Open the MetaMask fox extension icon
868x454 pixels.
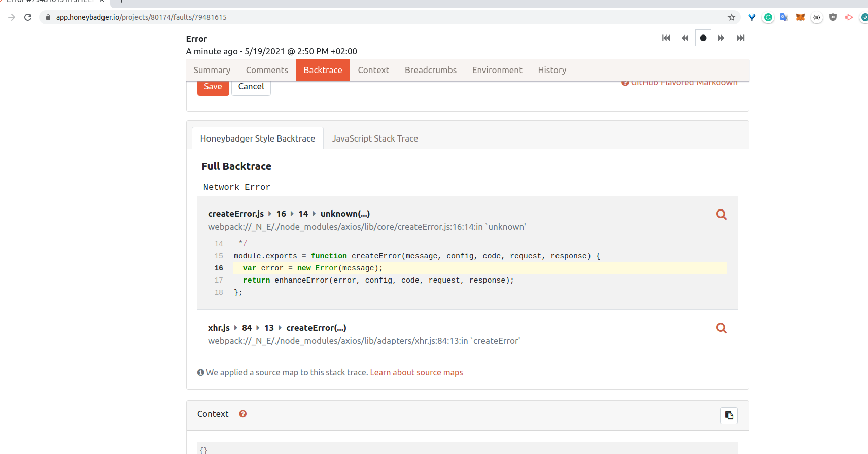click(x=801, y=17)
